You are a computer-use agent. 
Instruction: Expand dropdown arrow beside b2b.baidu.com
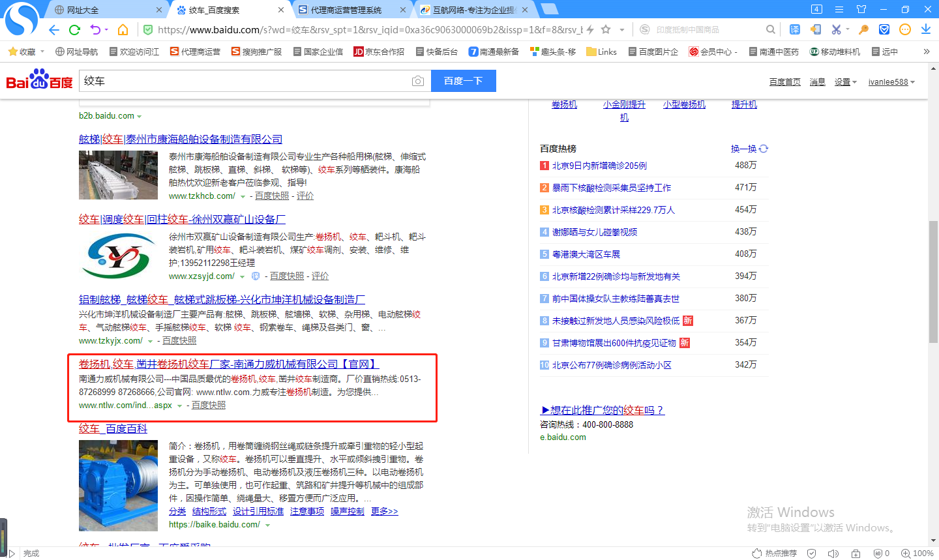[140, 117]
